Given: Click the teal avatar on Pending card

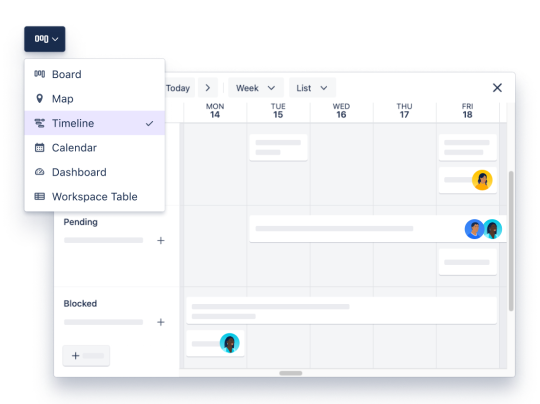Looking at the screenshot, I should [493, 229].
